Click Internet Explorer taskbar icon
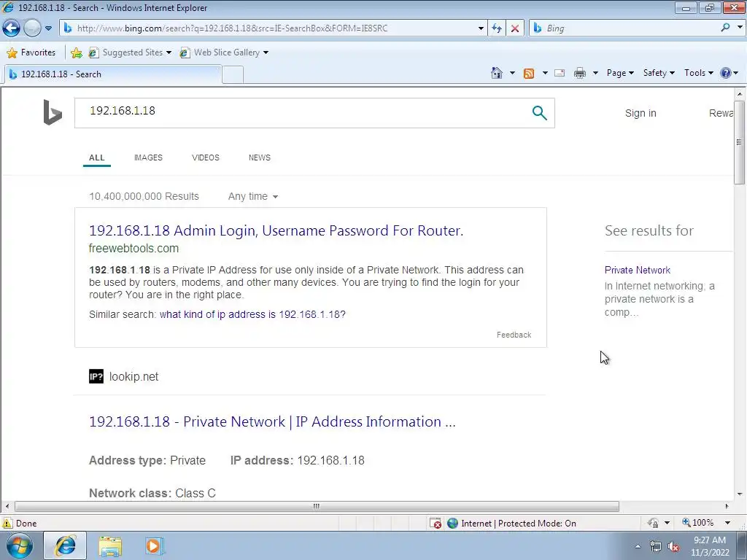The width and height of the screenshot is (747, 560). (x=65, y=545)
